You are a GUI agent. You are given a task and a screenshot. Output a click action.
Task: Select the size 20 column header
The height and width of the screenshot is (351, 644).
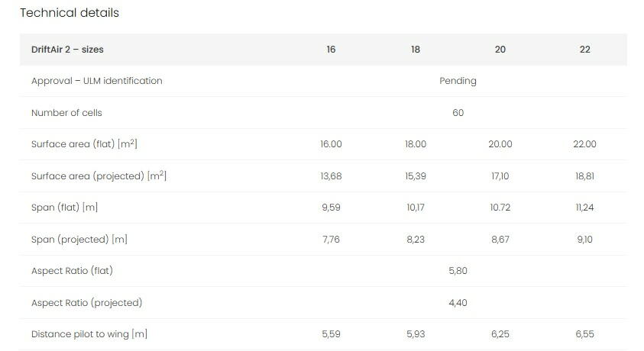500,50
